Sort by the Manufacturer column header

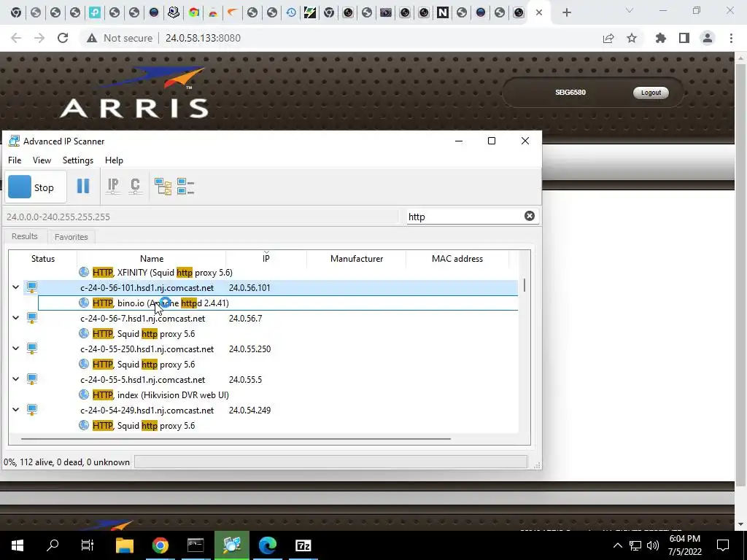click(356, 259)
